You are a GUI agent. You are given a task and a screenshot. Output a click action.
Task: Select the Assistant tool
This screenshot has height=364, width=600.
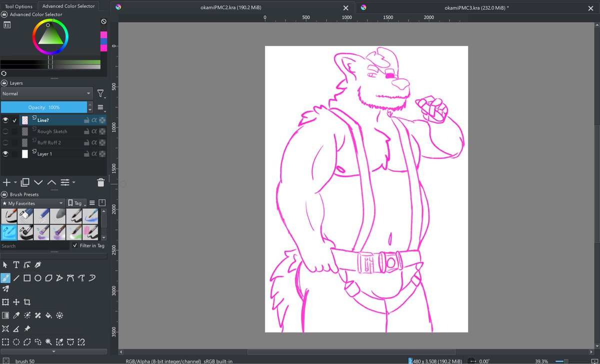click(x=5, y=329)
